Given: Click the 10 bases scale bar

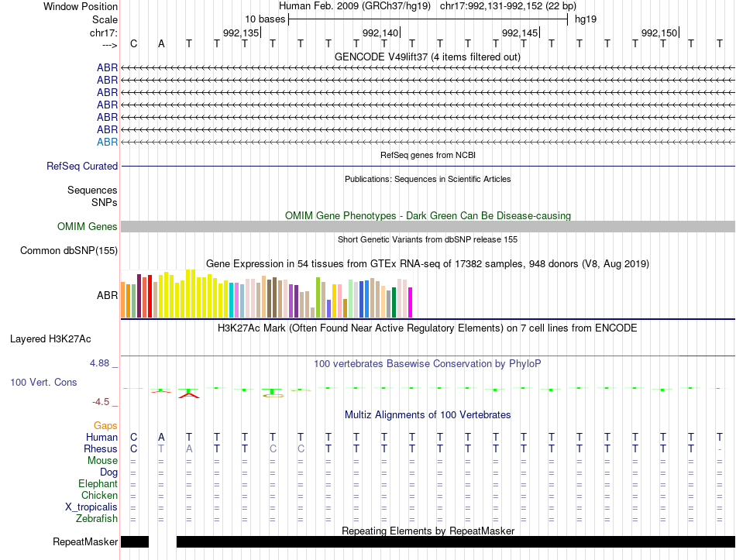Looking at the screenshot, I should pos(428,19).
